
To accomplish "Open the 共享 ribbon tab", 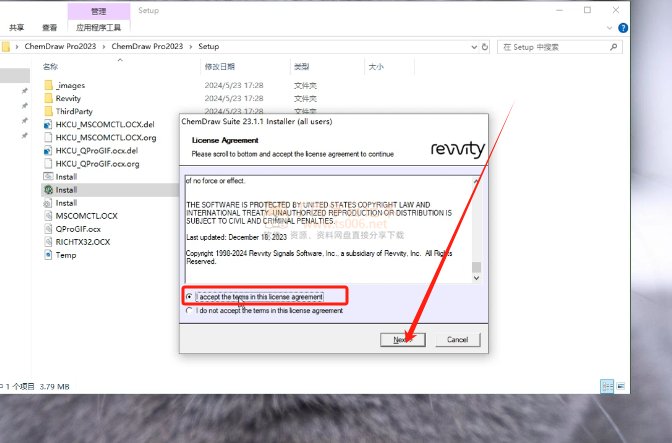I will point(16,28).
